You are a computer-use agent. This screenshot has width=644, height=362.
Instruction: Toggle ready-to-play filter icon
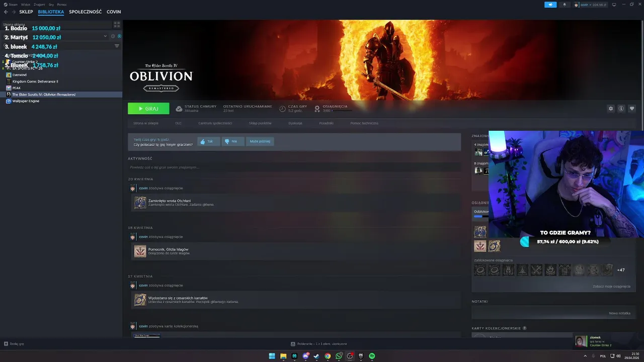coord(119,36)
